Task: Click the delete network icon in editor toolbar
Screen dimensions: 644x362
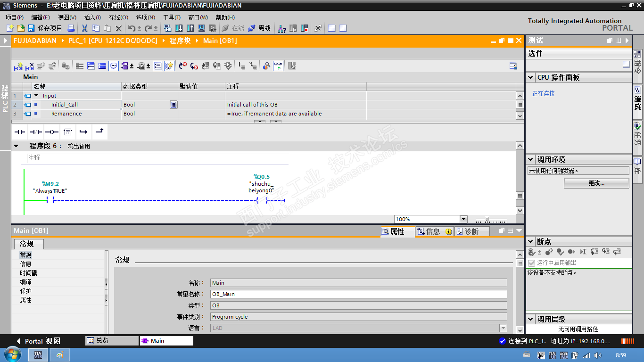Action: tap(30, 66)
